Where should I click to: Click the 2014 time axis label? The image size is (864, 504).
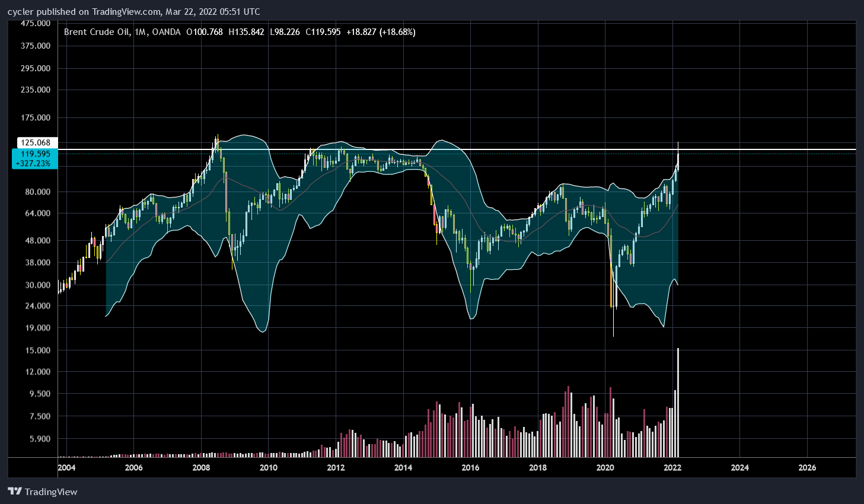(403, 467)
